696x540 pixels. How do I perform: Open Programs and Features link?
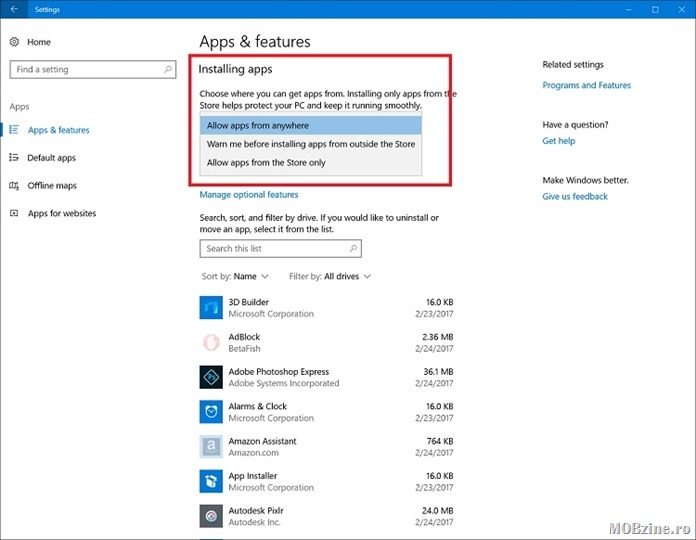coord(586,85)
